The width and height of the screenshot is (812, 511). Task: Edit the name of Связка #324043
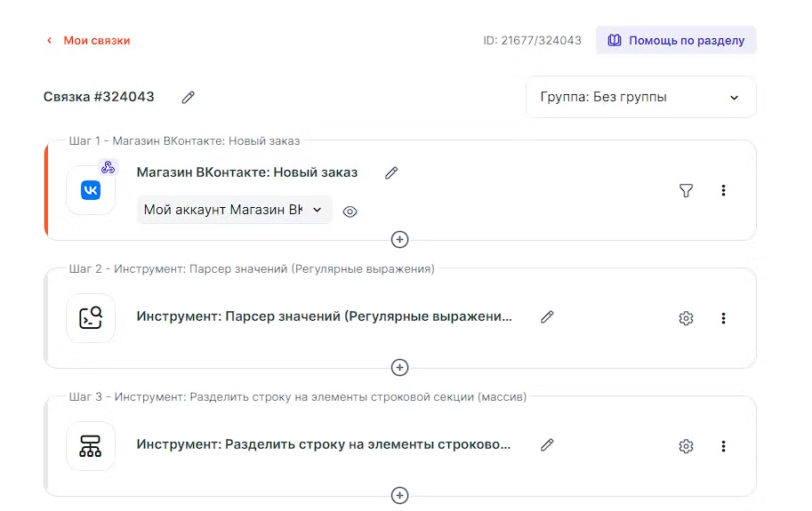188,98
